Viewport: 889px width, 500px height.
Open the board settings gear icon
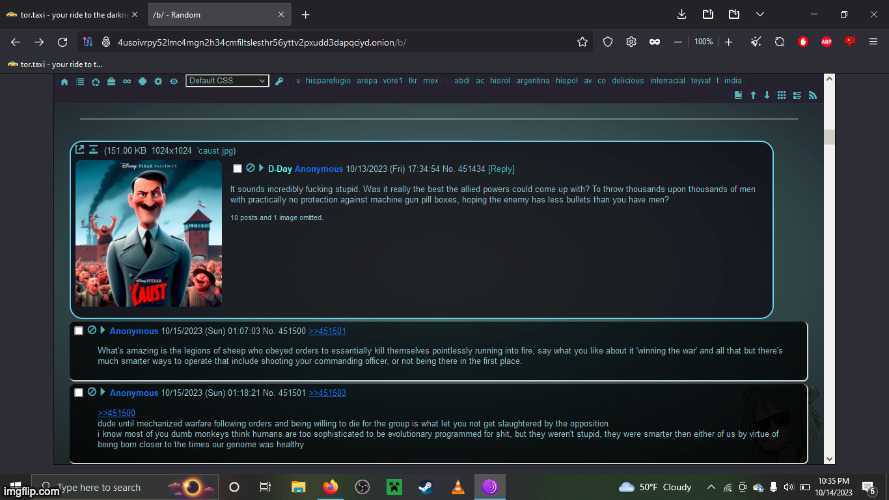[158, 82]
